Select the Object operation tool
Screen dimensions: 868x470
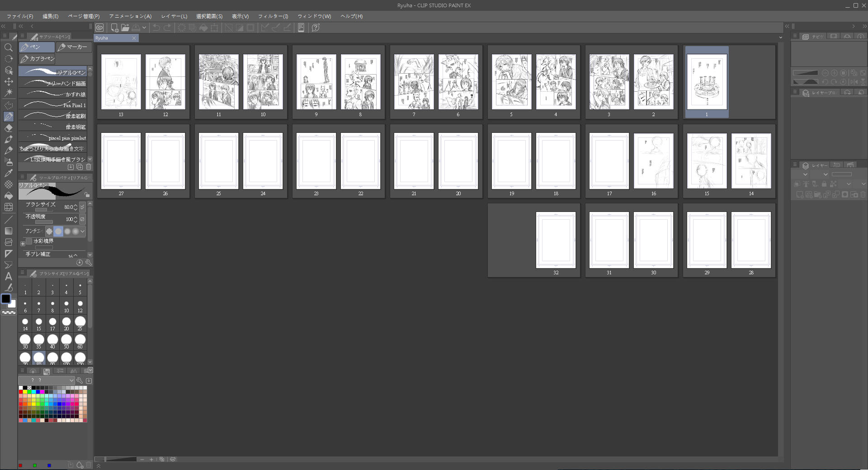pyautogui.click(x=8, y=70)
